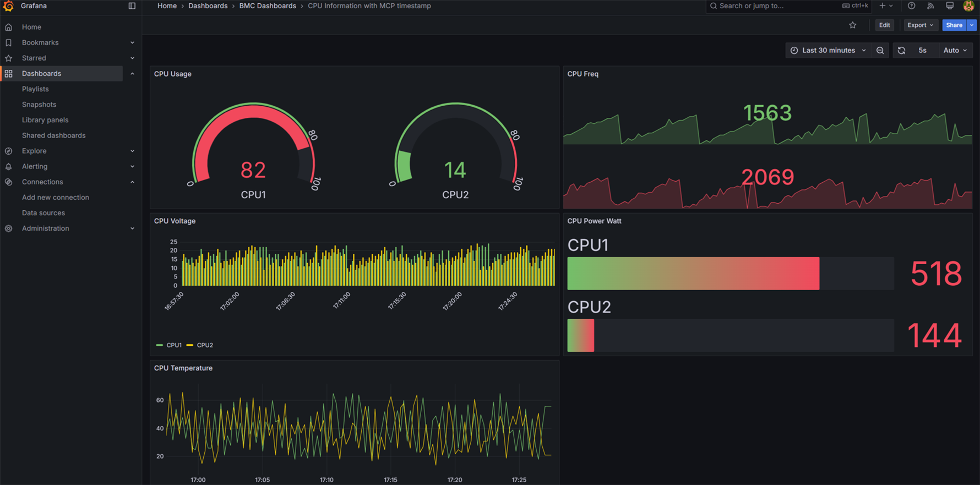
Task: Click the Edit dashboard button
Action: coord(884,25)
